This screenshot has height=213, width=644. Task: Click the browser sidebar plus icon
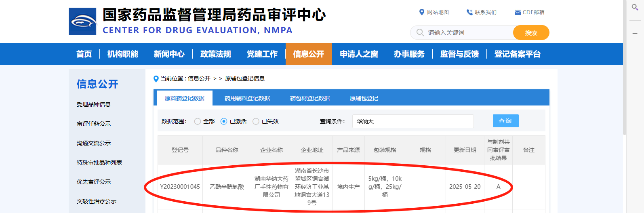click(635, 33)
